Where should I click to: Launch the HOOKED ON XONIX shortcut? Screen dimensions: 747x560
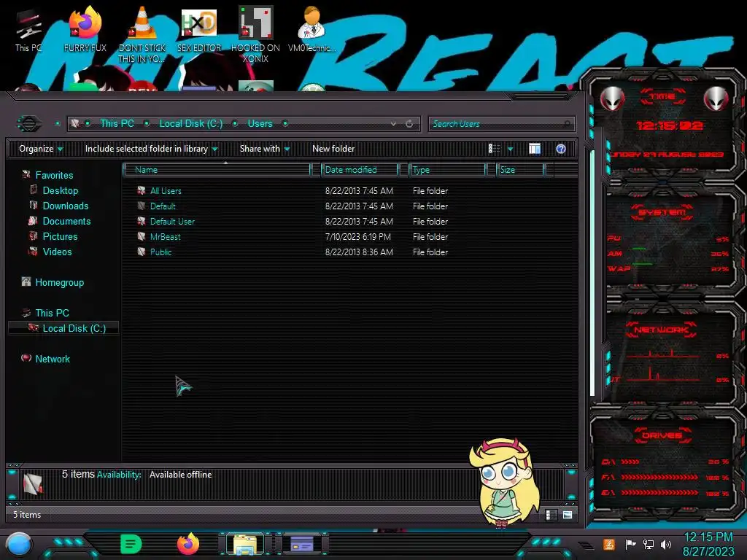click(255, 34)
